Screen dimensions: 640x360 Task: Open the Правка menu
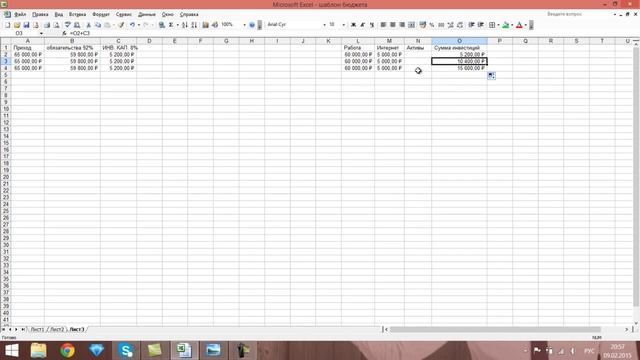click(40, 14)
